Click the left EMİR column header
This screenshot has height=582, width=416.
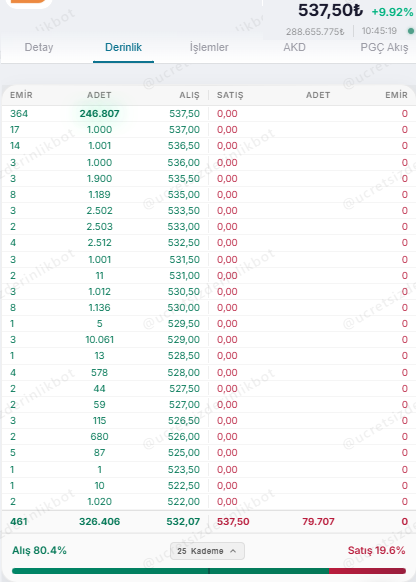(x=21, y=95)
